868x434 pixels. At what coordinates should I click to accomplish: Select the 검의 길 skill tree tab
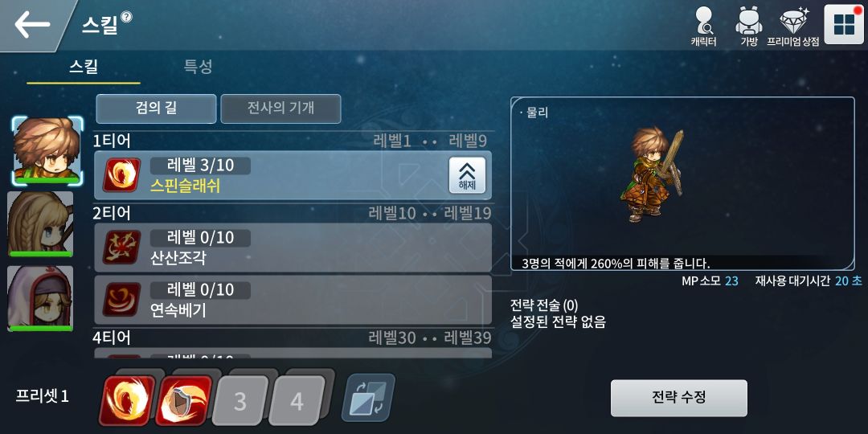point(156,108)
